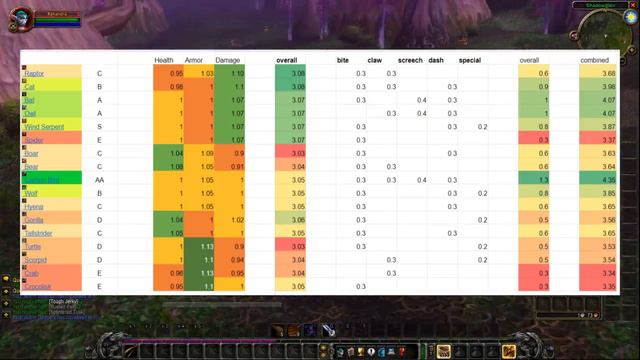Open the Tallstrider link
The width and height of the screenshot is (640, 360).
[x=38, y=233]
